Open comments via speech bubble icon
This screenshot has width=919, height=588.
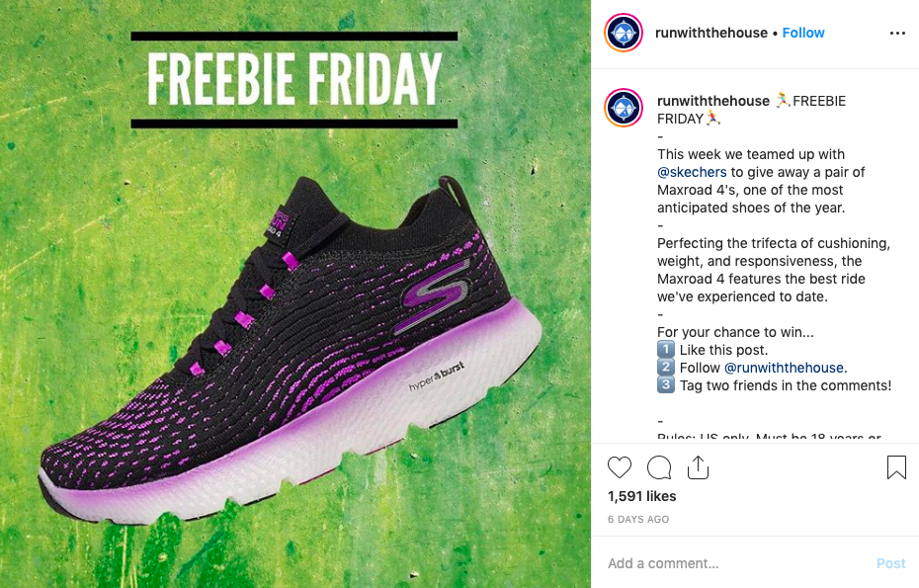(659, 466)
